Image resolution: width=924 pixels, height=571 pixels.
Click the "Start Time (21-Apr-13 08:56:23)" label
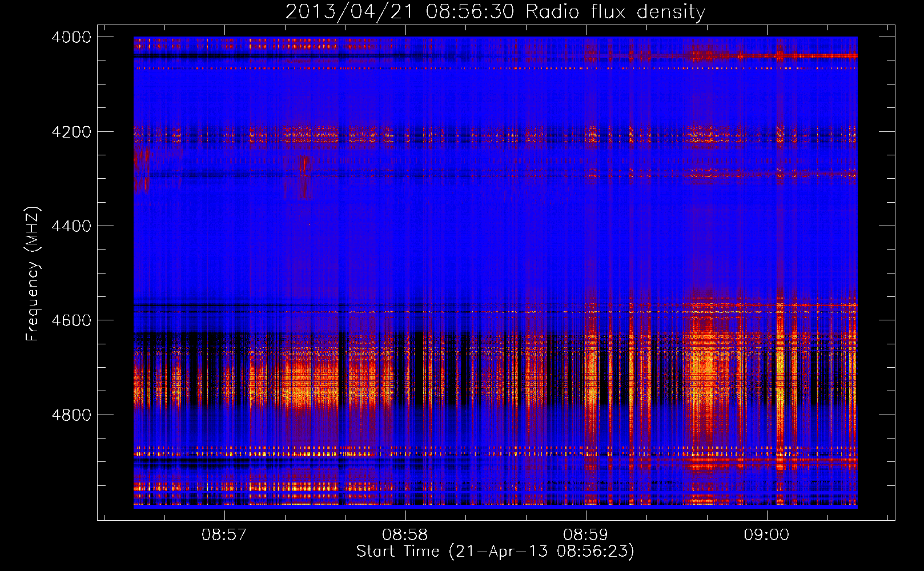tap(495, 552)
